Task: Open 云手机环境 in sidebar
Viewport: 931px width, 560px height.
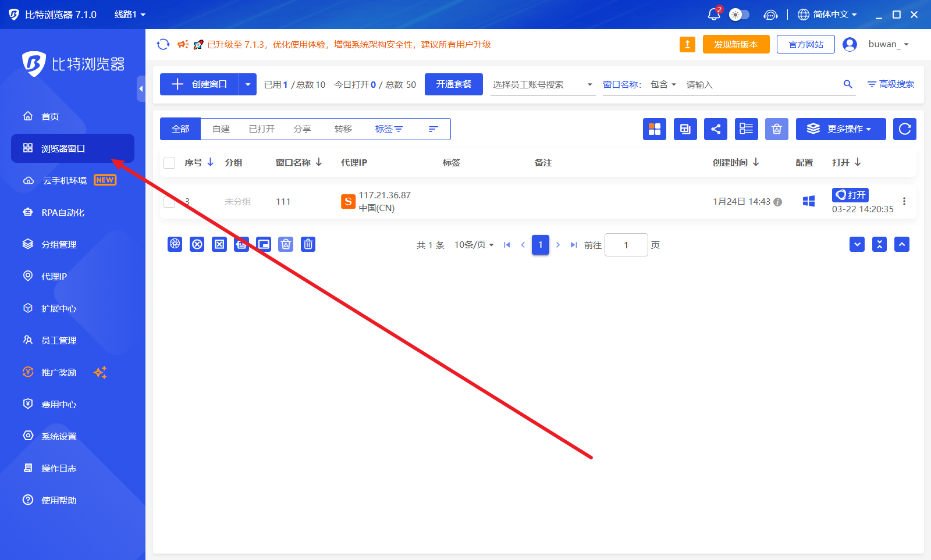Action: [x=73, y=180]
